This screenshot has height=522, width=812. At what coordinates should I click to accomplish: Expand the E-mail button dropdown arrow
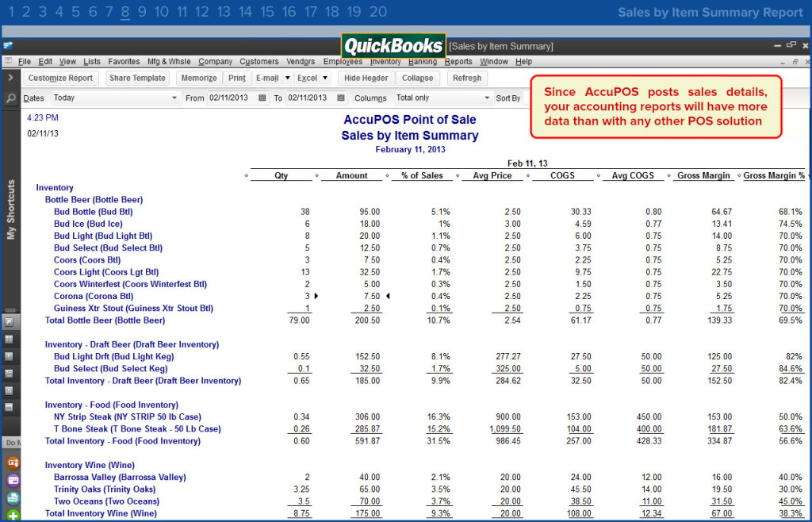point(287,78)
